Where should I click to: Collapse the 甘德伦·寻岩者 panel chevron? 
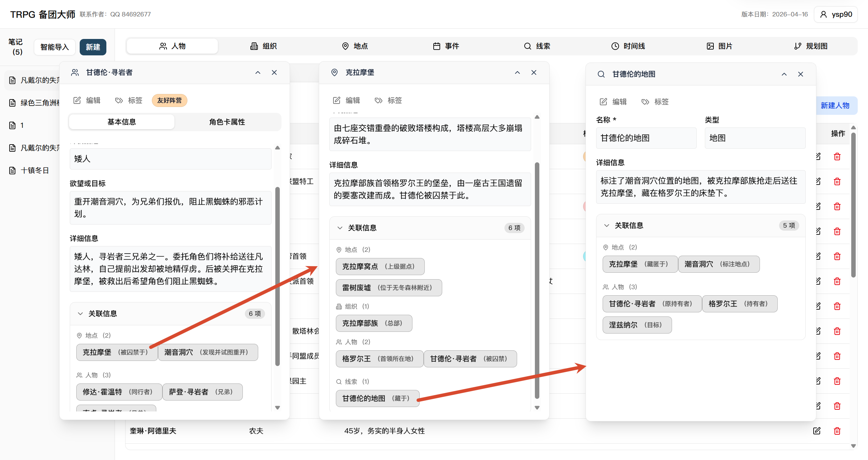(258, 72)
